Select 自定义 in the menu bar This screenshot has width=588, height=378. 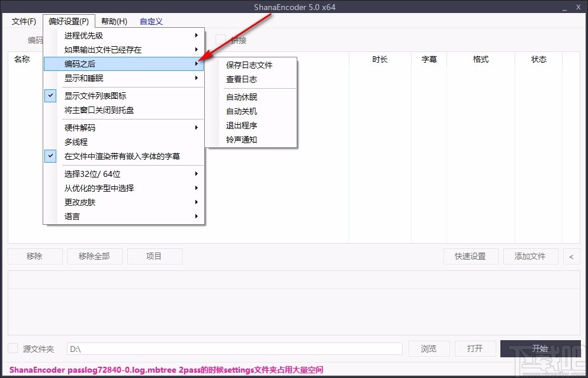pyautogui.click(x=151, y=21)
